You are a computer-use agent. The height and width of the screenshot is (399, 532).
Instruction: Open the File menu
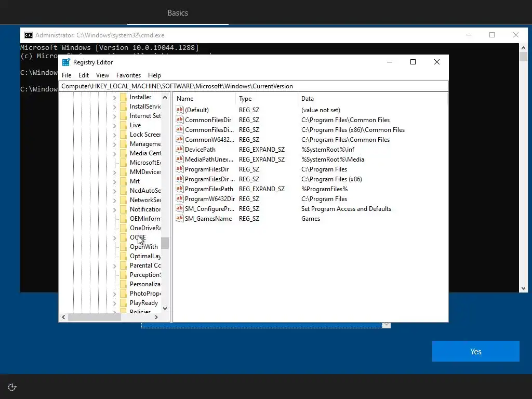coord(66,75)
